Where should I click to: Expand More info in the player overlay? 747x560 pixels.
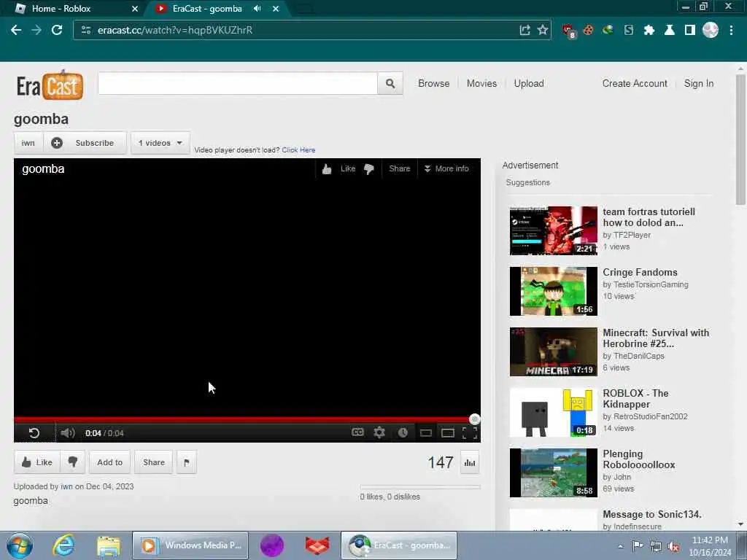[x=446, y=168]
